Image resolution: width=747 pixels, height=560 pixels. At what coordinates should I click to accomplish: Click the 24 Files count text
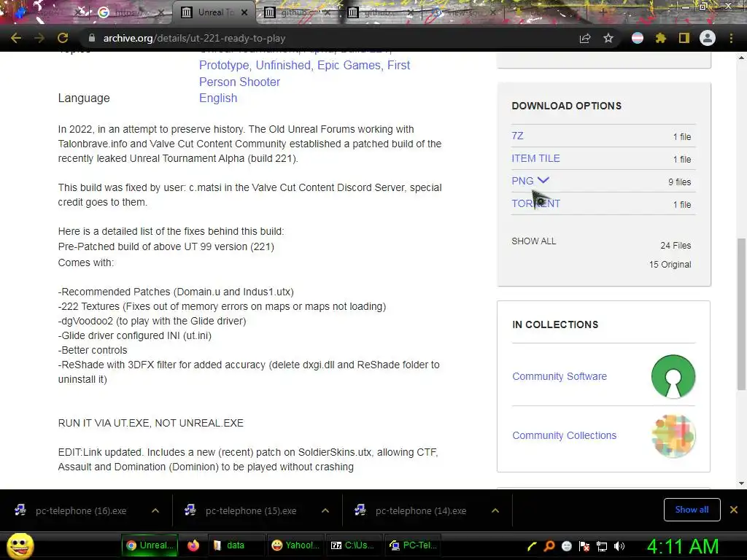[676, 246]
